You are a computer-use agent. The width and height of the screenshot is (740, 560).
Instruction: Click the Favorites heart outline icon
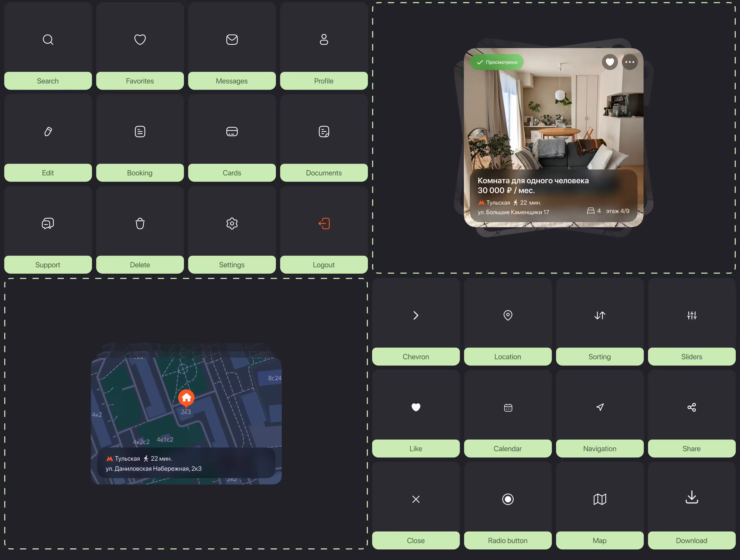140,39
